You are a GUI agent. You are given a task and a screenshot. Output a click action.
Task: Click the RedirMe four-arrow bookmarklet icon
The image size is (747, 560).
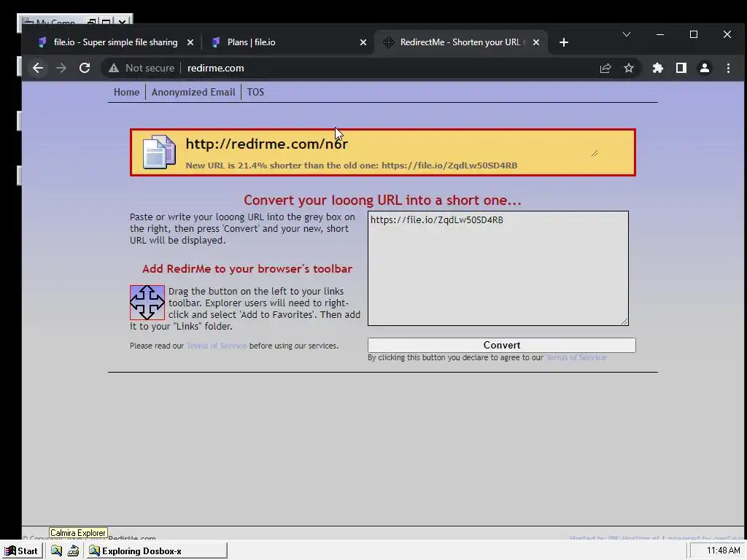[147, 303]
